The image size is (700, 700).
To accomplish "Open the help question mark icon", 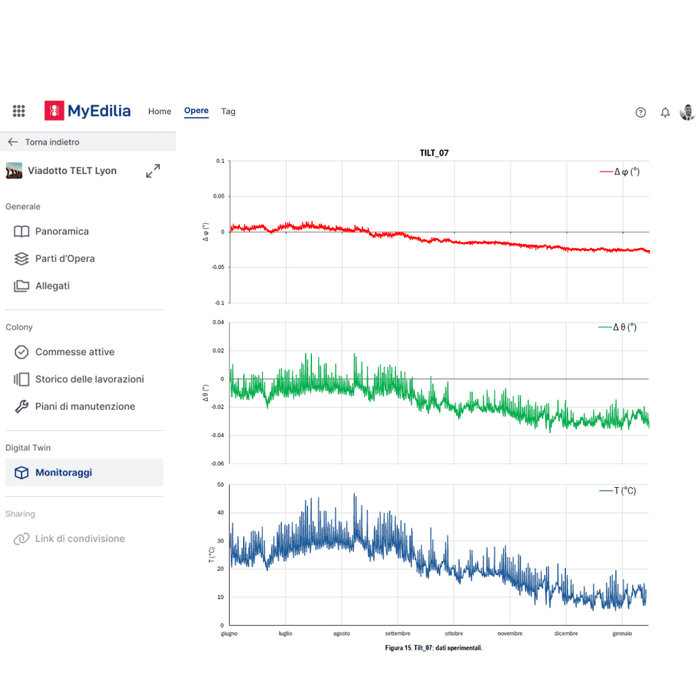I will coord(641,112).
